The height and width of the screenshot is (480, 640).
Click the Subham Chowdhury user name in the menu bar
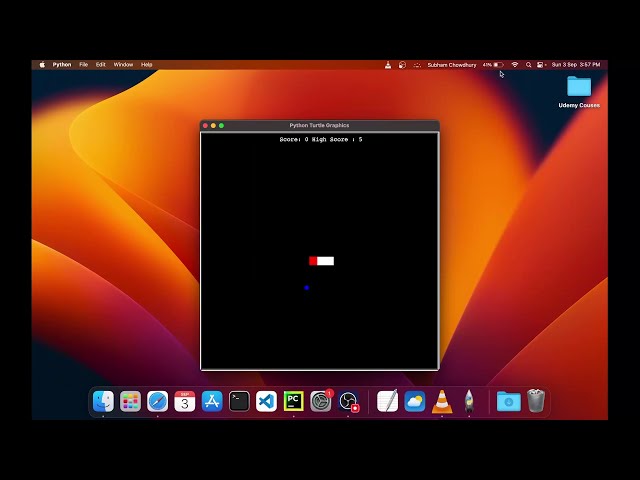(452, 65)
